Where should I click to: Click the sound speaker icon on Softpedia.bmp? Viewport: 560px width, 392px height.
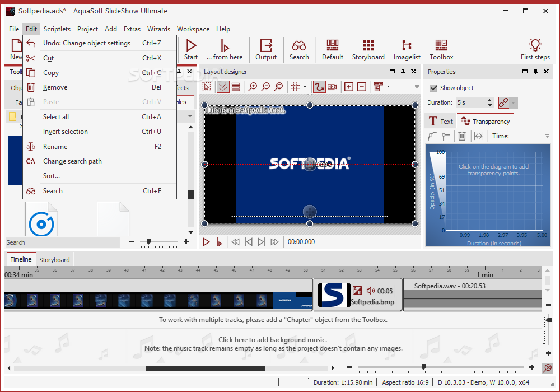click(370, 291)
